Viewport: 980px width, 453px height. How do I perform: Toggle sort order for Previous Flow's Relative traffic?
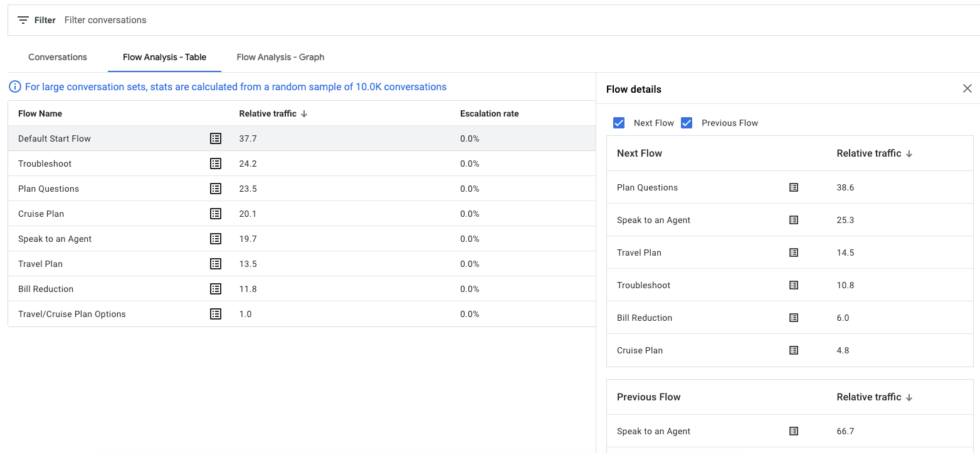909,397
